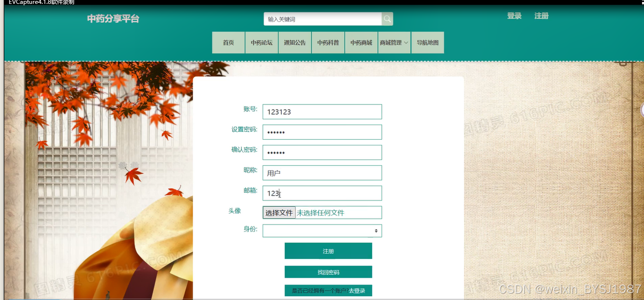Viewport: 644px width, 300px height.
Task: Click the 确认密码 password field
Action: tap(322, 152)
